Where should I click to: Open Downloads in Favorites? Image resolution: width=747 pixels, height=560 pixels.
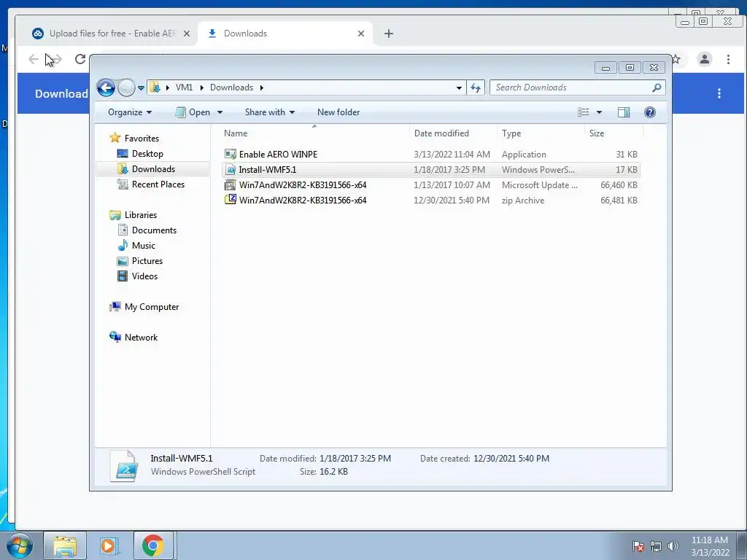click(x=153, y=169)
